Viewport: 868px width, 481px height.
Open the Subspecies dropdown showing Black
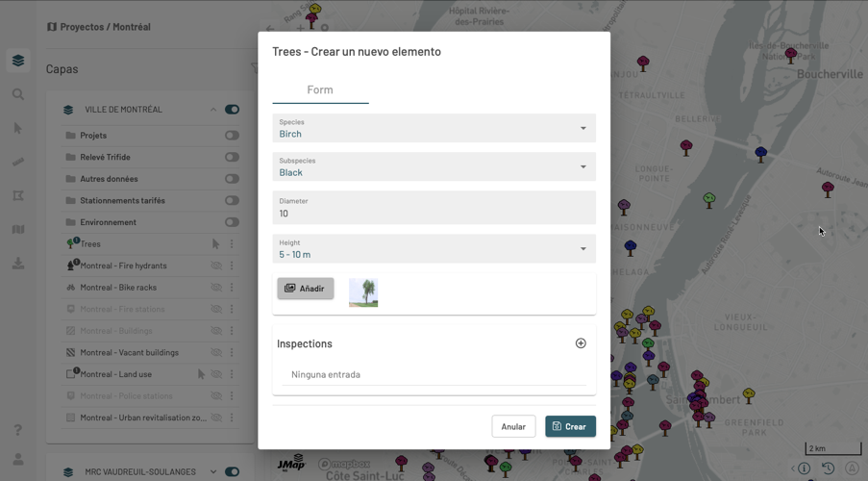[x=434, y=166]
